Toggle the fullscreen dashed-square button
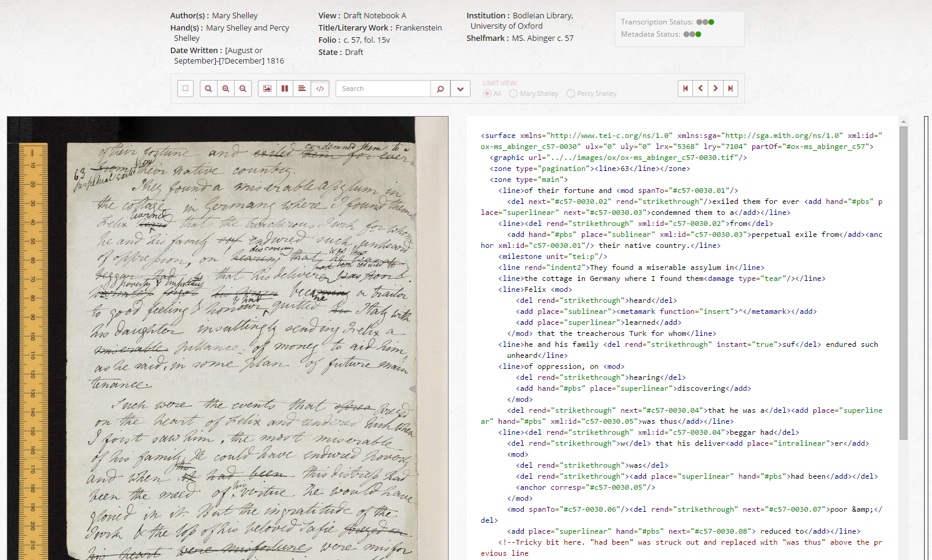932x560 pixels. click(x=185, y=89)
